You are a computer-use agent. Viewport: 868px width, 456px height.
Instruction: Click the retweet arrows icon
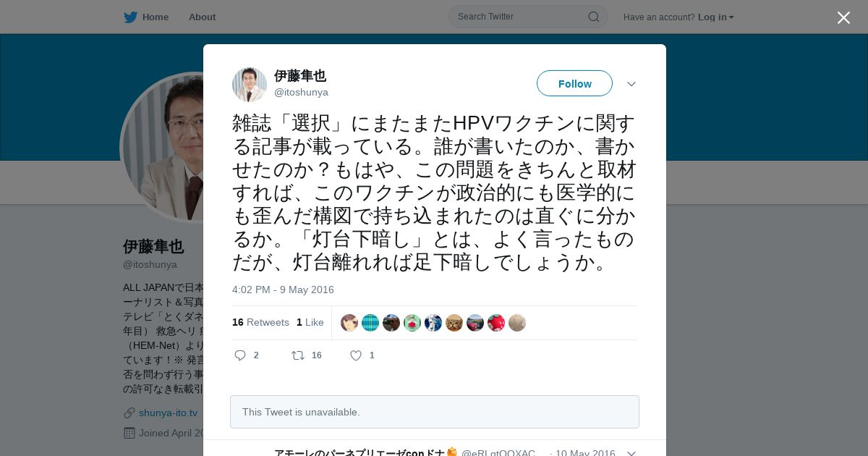click(x=297, y=355)
